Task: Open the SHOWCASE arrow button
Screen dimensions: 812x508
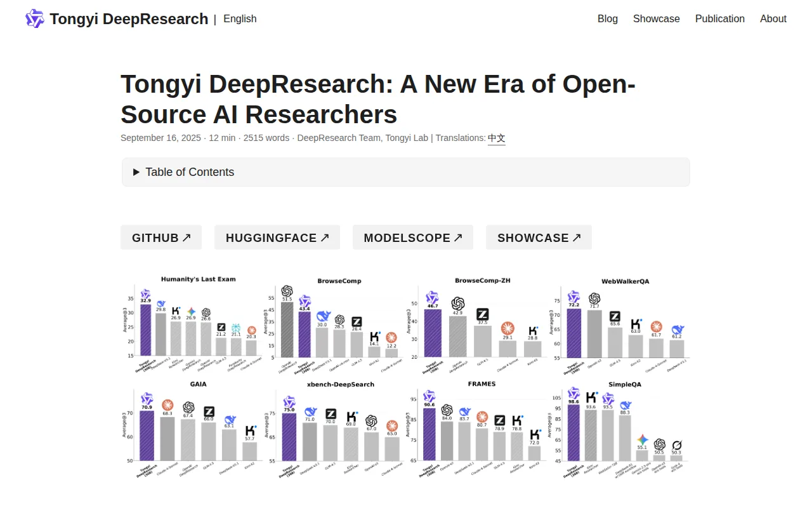Action: [x=539, y=237]
